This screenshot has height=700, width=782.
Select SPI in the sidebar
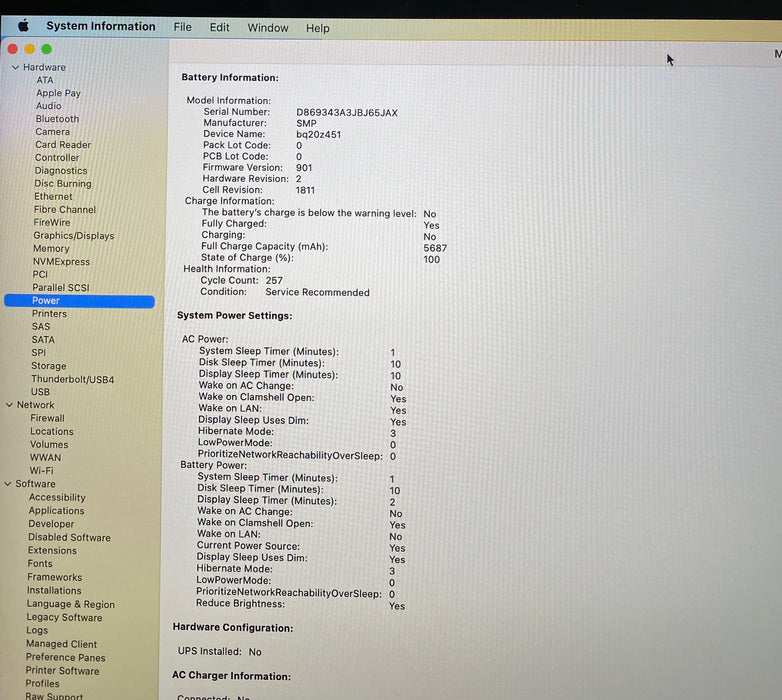click(38, 352)
